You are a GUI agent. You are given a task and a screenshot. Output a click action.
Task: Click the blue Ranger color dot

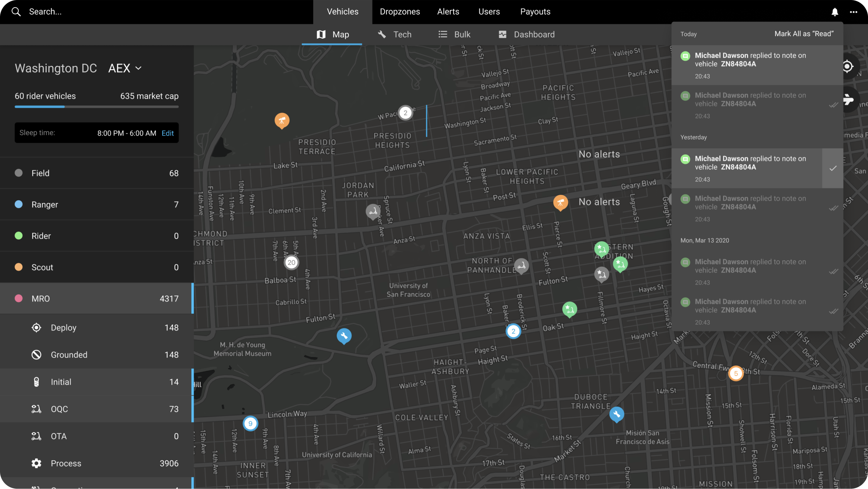pyautogui.click(x=19, y=204)
